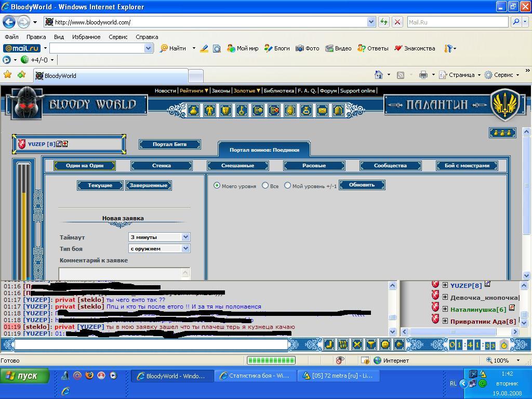Click the stopwatch icon beside the timer
532x399 pixels.
(504, 344)
